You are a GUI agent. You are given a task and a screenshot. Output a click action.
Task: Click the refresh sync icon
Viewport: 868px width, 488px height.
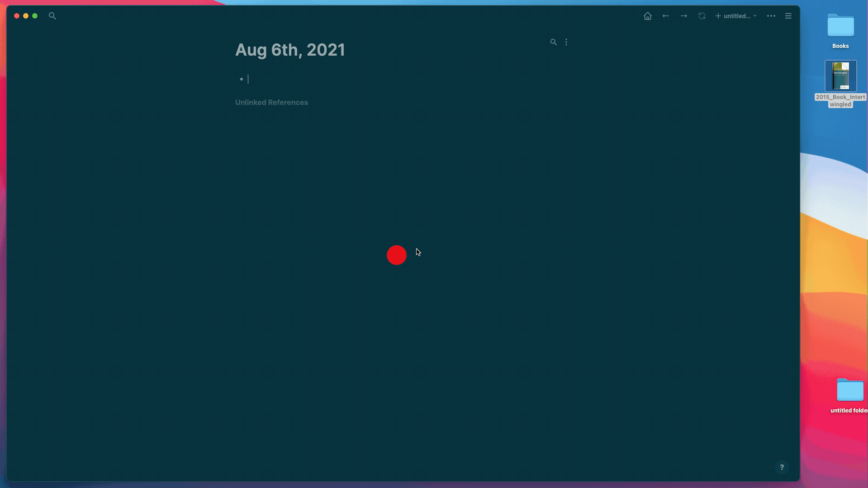pyautogui.click(x=702, y=16)
